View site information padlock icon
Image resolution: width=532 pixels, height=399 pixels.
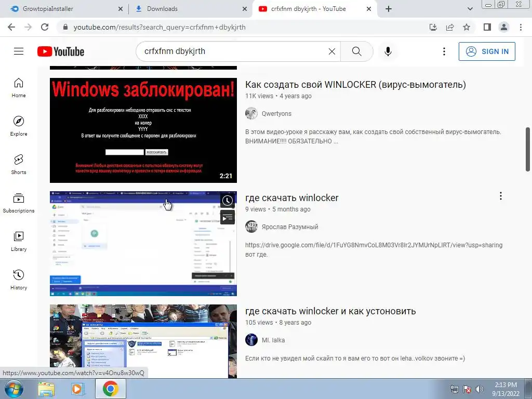[x=65, y=27]
